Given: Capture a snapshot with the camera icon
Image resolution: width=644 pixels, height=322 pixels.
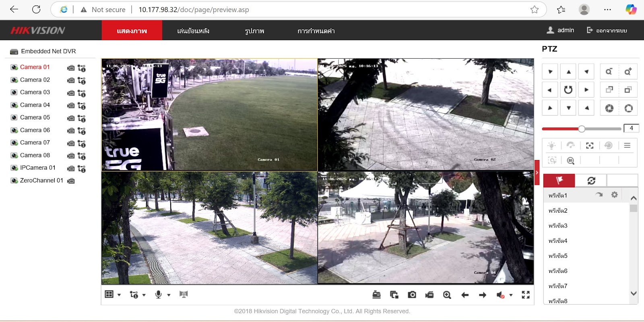Looking at the screenshot, I should (412, 295).
